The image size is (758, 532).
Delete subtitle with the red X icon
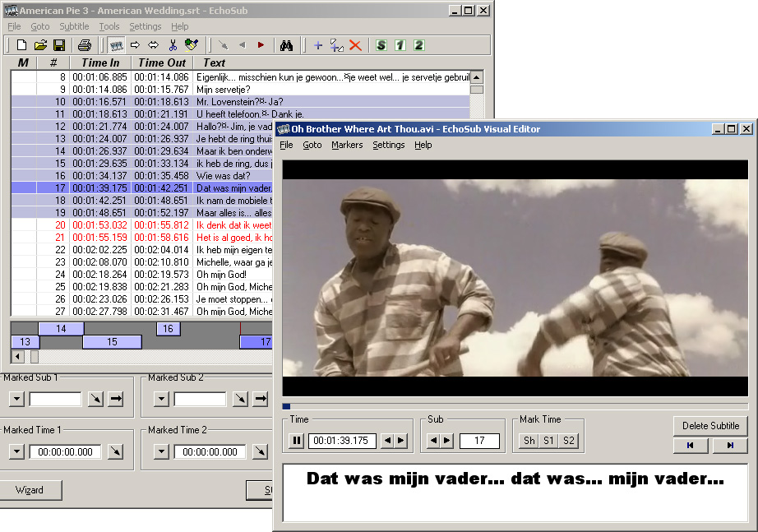(x=355, y=45)
